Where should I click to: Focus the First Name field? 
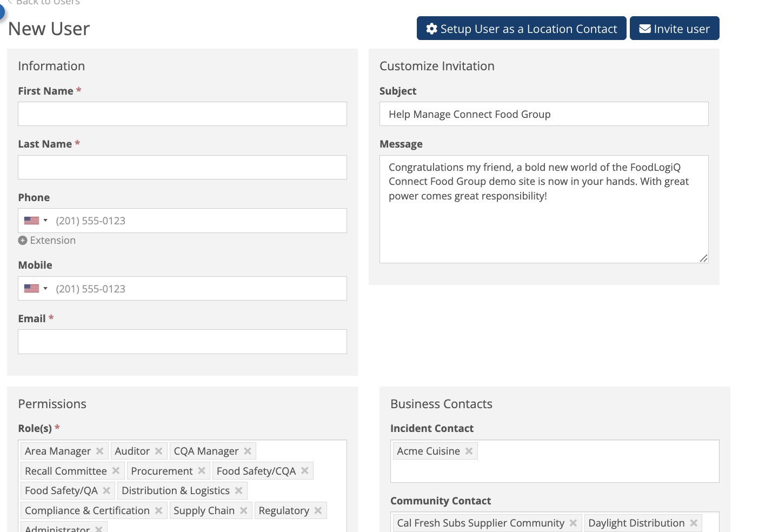click(x=182, y=114)
